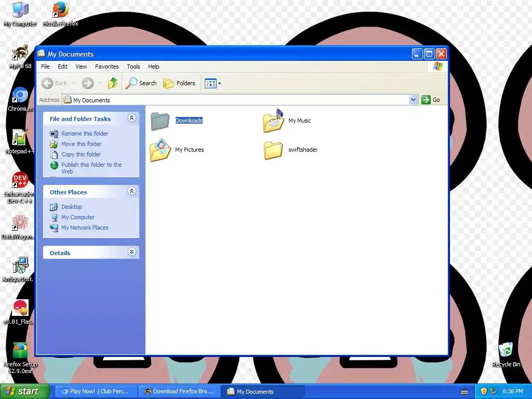Open the Downloads folder icon
532x399 pixels.
[160, 121]
